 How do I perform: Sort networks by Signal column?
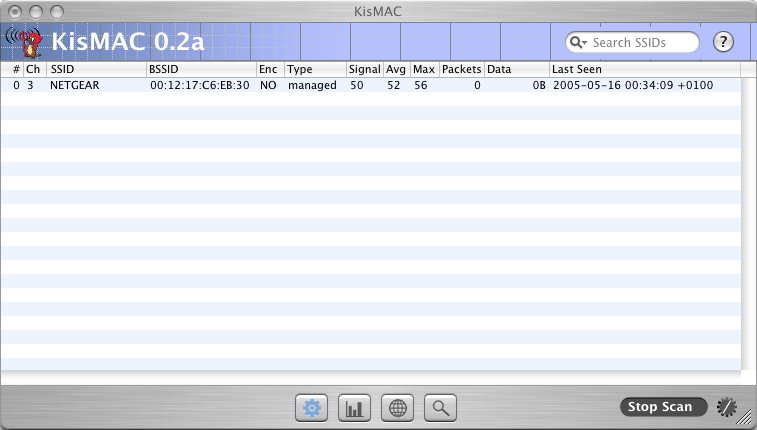(x=364, y=70)
